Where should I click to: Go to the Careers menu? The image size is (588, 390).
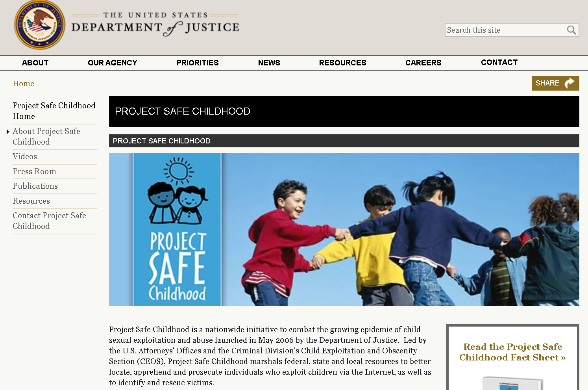coord(423,63)
